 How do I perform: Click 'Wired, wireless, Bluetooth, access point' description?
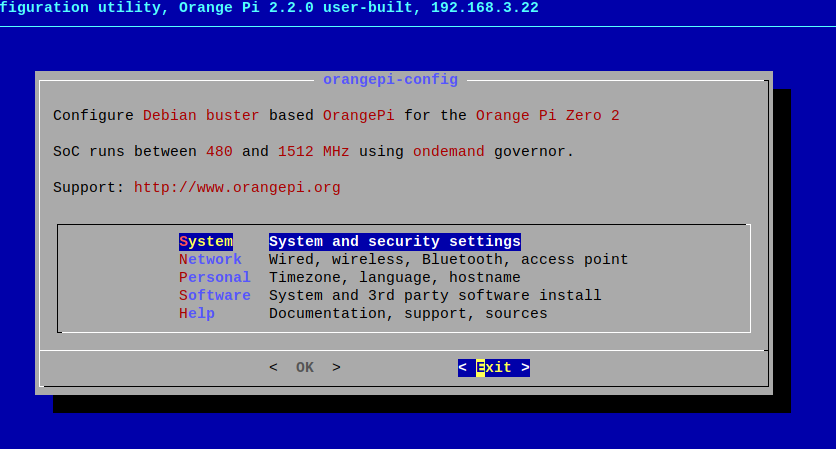[x=448, y=259]
